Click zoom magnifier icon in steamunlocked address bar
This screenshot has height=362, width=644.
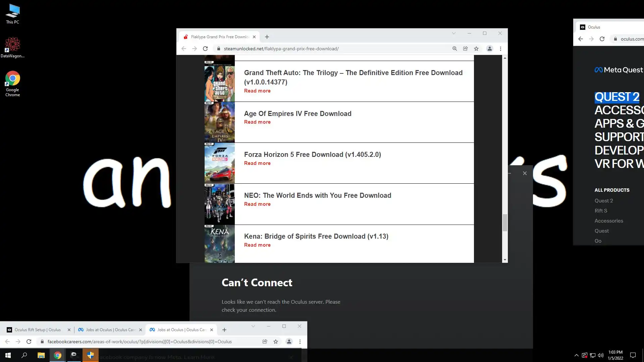coord(454,49)
